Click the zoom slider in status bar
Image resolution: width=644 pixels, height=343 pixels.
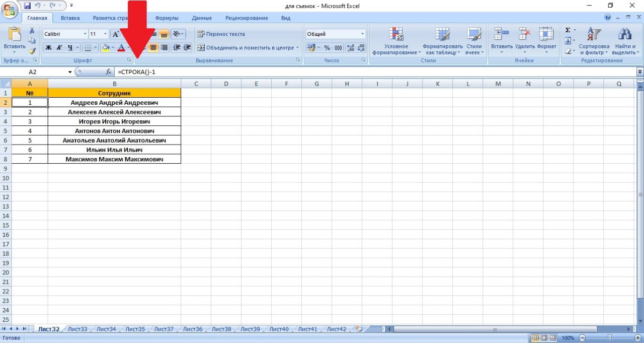pos(609,338)
